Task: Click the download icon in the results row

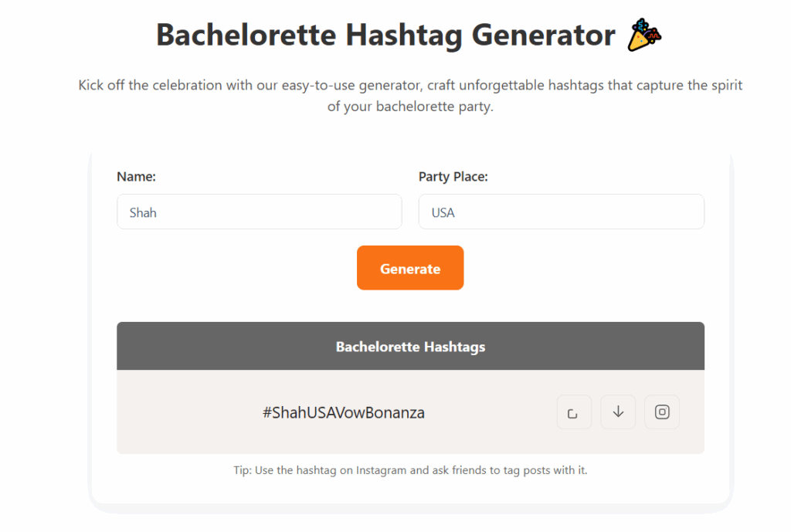Action: 618,412
